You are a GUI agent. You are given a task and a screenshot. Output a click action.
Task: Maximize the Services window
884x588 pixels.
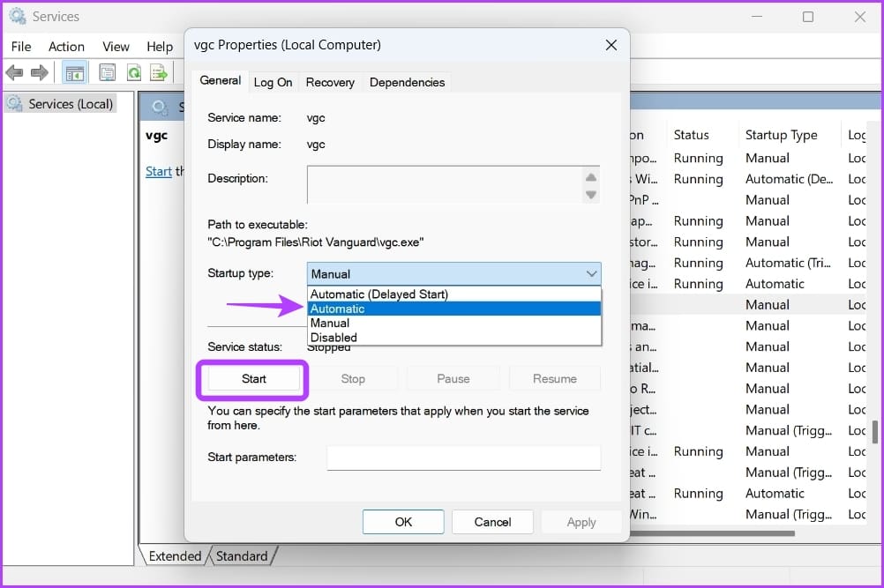click(808, 17)
